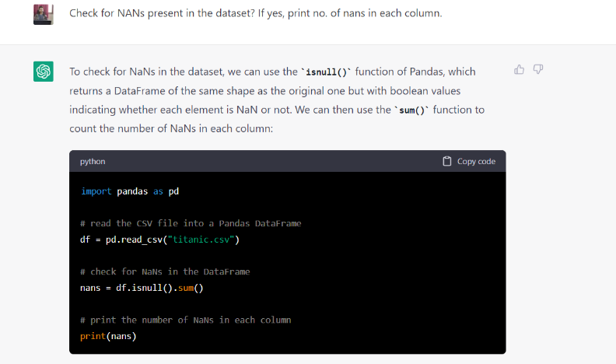
Task: Click the python language label
Action: coord(93,161)
